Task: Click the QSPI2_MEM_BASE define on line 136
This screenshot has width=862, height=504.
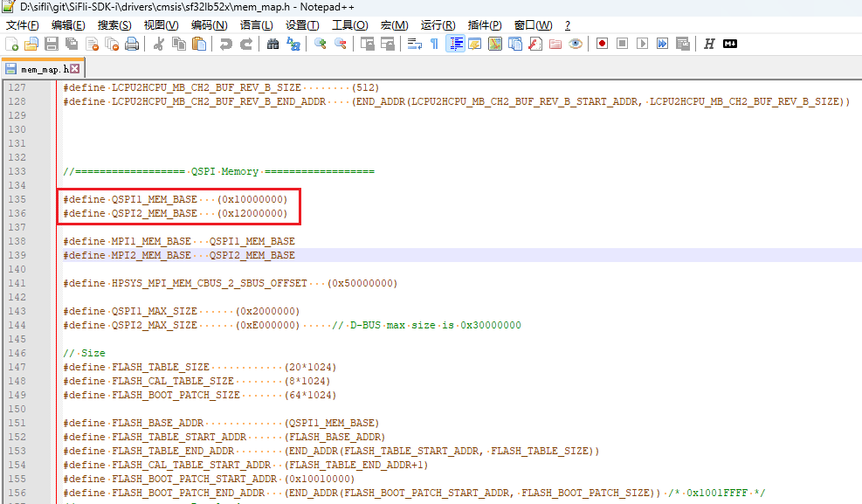Action: click(x=176, y=213)
